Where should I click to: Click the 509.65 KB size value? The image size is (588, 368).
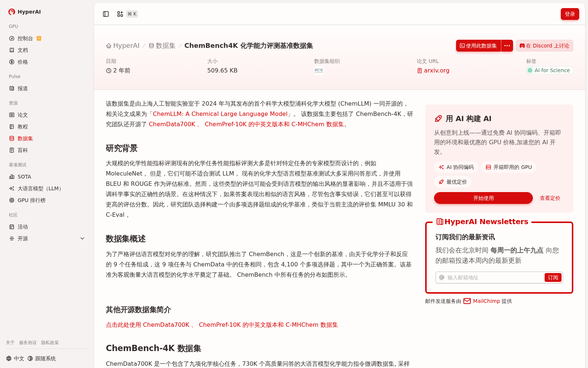(x=222, y=70)
